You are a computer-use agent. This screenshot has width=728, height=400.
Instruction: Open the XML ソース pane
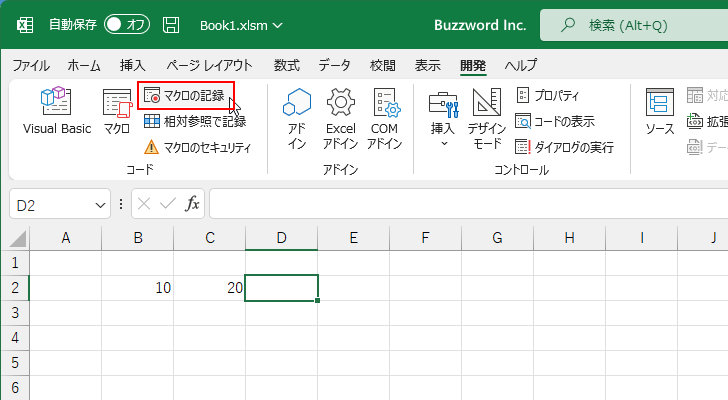660,111
